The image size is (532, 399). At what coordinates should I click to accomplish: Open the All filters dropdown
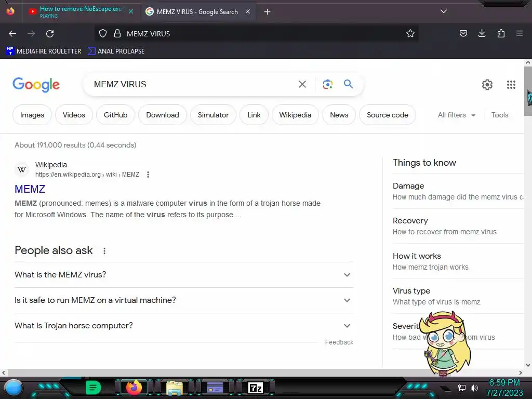tap(456, 115)
